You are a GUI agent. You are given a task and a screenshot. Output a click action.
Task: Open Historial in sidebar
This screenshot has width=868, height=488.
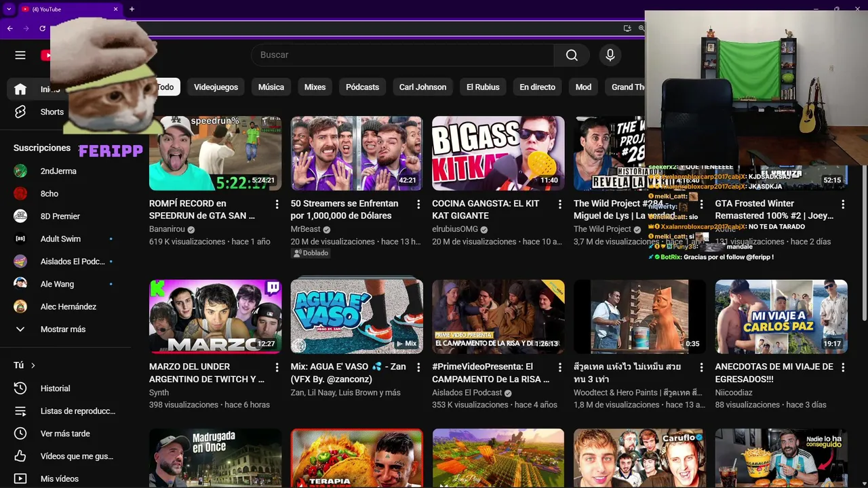[55, 388]
